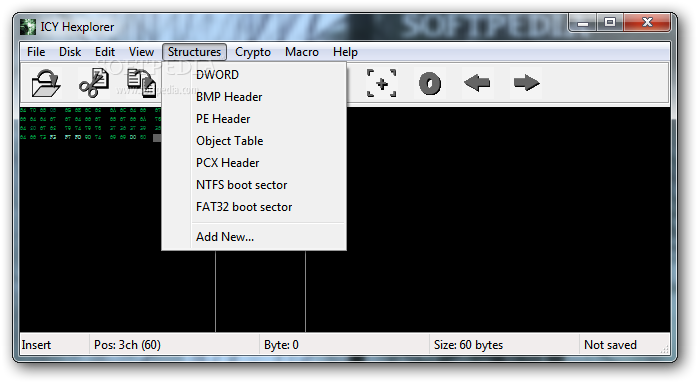Open the Macro menu
698x383 pixels.
[302, 52]
